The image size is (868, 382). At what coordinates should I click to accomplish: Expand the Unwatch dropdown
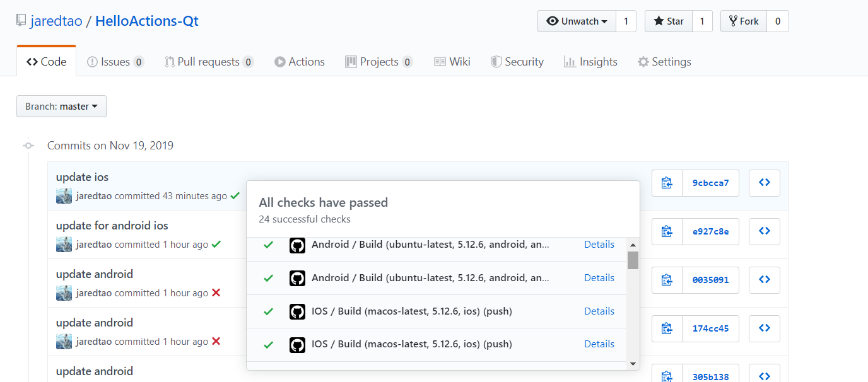(x=577, y=21)
